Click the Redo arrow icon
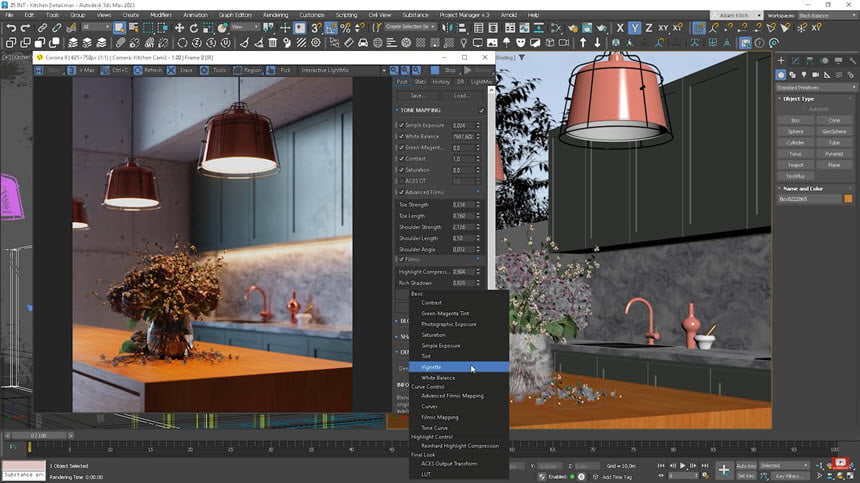The width and height of the screenshot is (860, 483). click(x=25, y=27)
